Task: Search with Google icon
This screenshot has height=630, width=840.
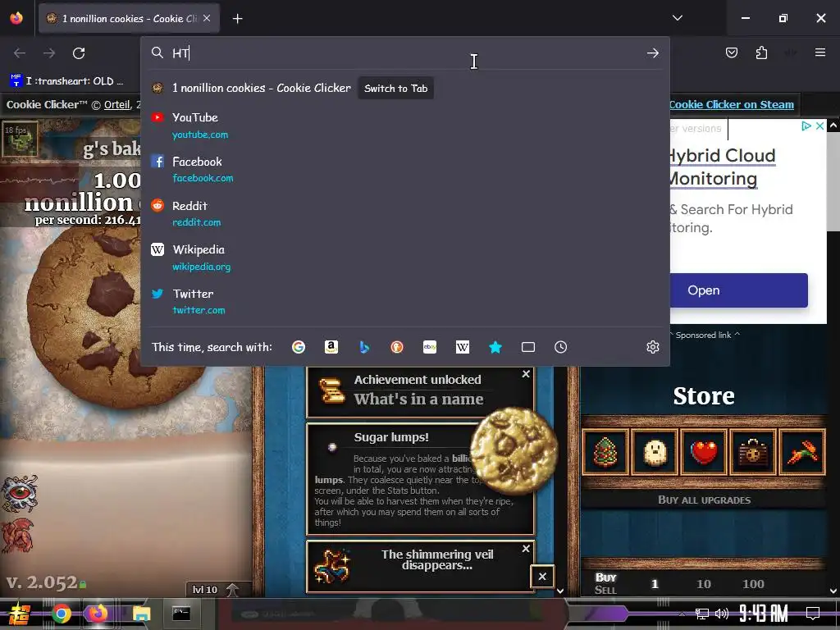Action: pos(299,347)
